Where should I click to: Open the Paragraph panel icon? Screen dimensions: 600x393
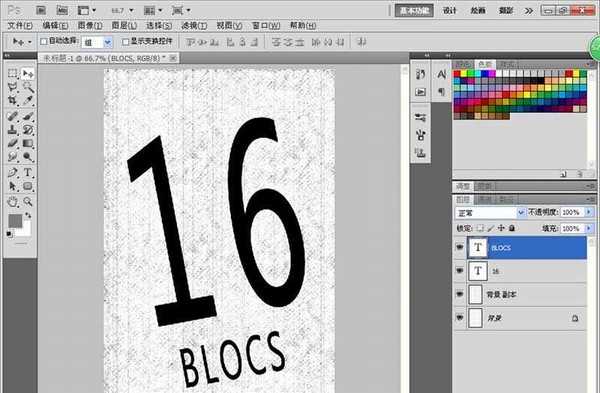[442, 92]
